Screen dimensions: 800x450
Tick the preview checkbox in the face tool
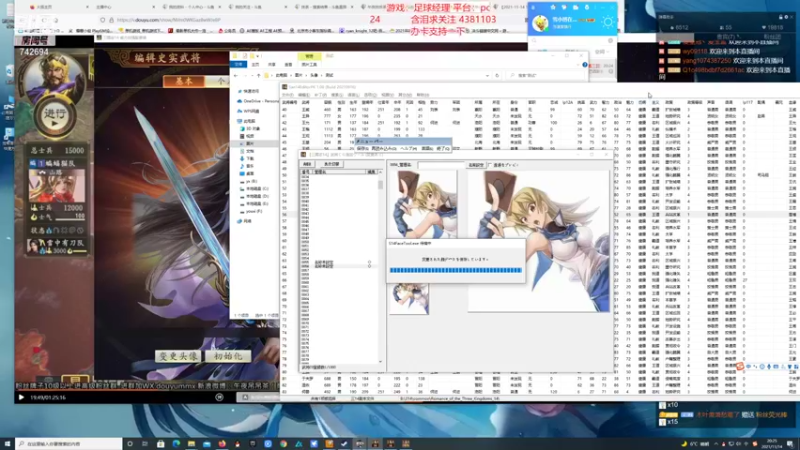490,165
